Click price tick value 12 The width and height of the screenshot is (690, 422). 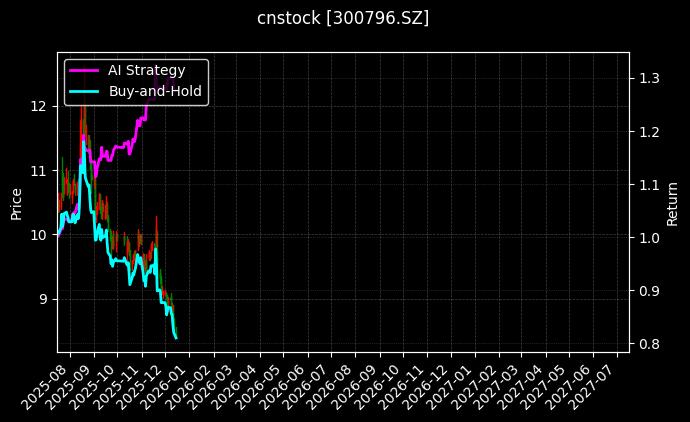coord(38,106)
